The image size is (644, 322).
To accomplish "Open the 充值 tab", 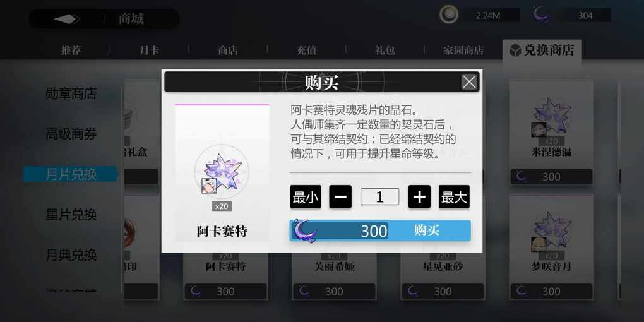I will click(307, 51).
